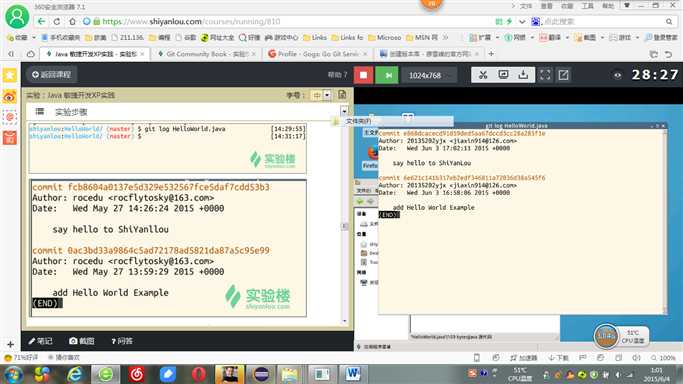Click the download icon in lab toolbar

[523, 75]
